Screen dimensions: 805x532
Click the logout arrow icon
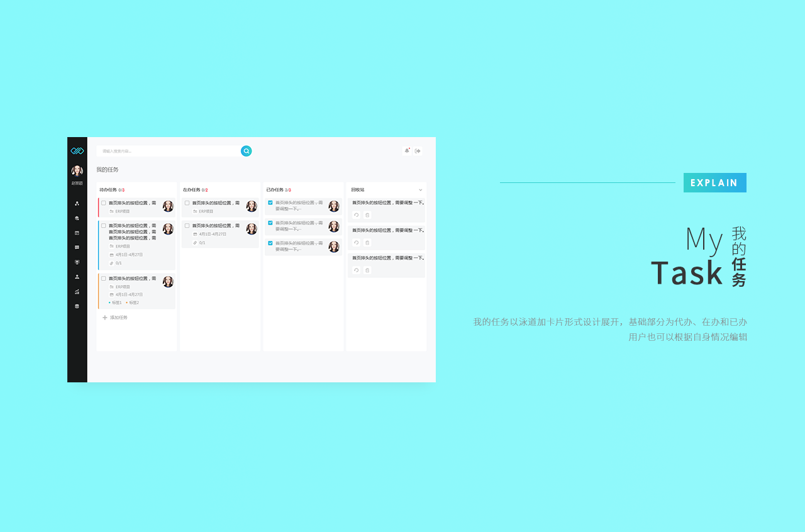click(x=418, y=151)
